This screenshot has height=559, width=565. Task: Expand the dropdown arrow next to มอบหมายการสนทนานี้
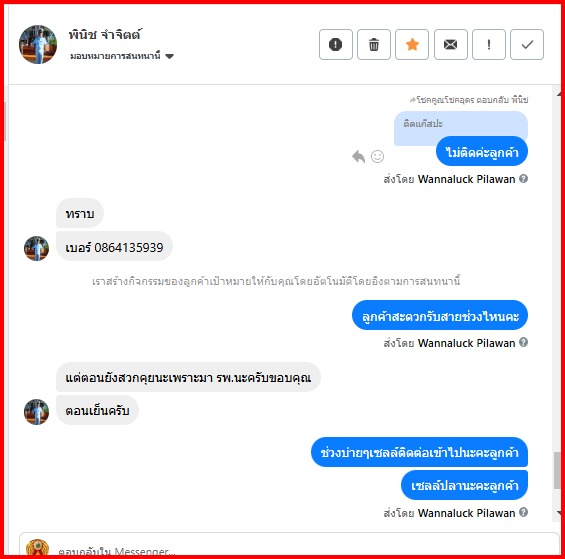[169, 56]
